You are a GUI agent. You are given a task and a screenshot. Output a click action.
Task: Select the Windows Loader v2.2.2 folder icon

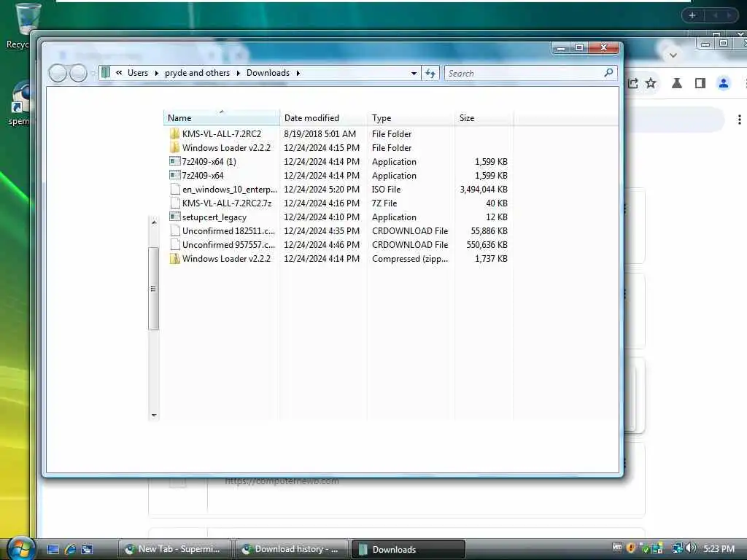pos(175,147)
